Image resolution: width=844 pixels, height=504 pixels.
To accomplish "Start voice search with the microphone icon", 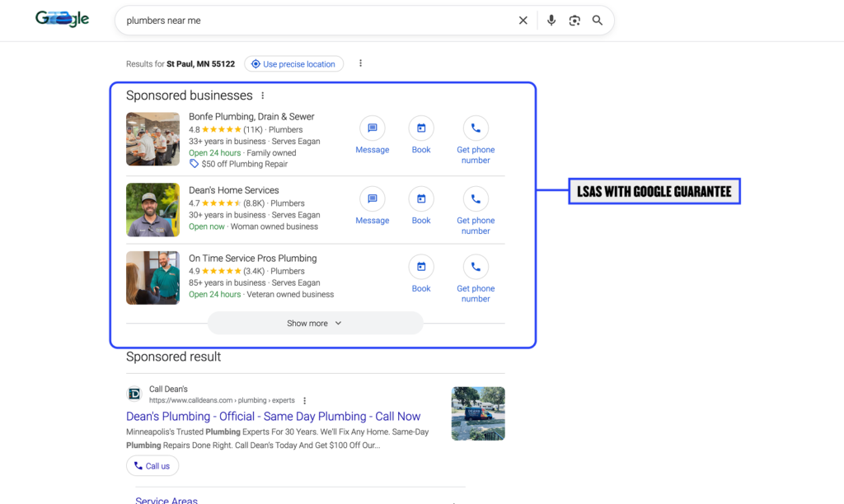I will coord(551,21).
